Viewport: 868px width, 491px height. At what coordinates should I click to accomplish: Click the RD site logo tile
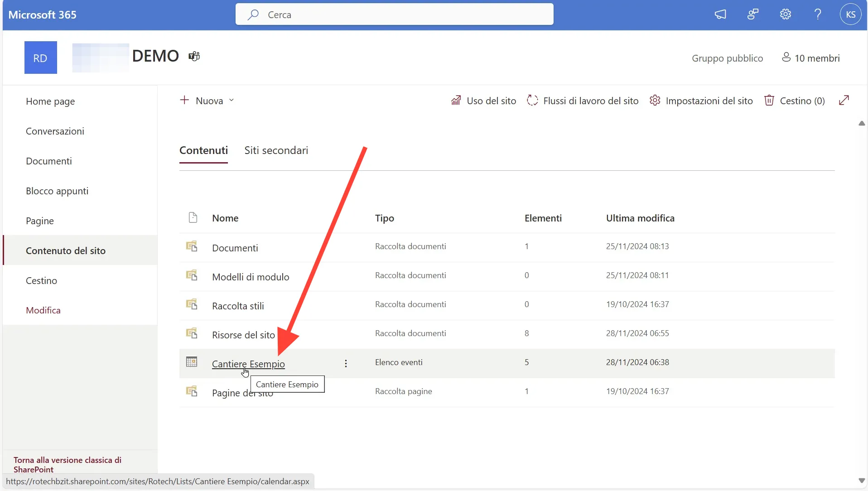[41, 58]
